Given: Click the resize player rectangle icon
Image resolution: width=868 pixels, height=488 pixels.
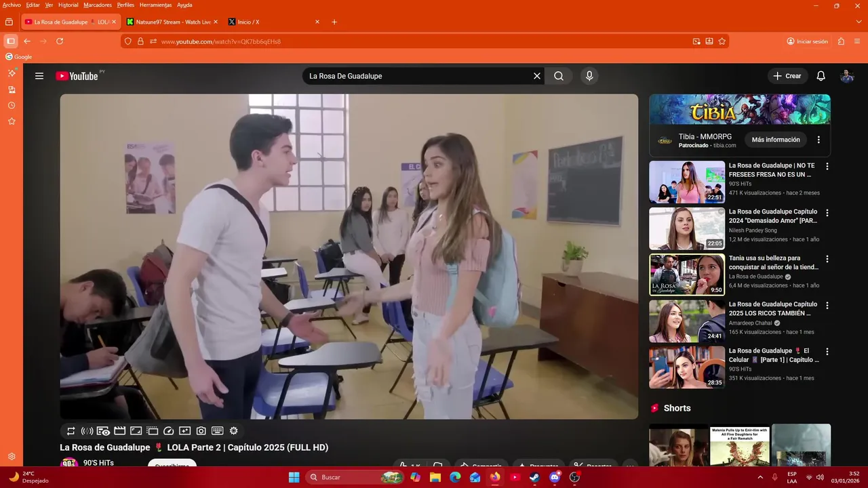Looking at the screenshot, I should 136,430.
